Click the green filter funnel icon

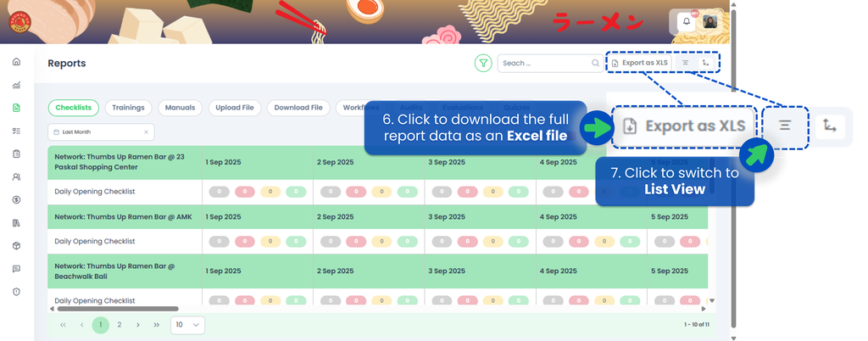click(x=483, y=63)
